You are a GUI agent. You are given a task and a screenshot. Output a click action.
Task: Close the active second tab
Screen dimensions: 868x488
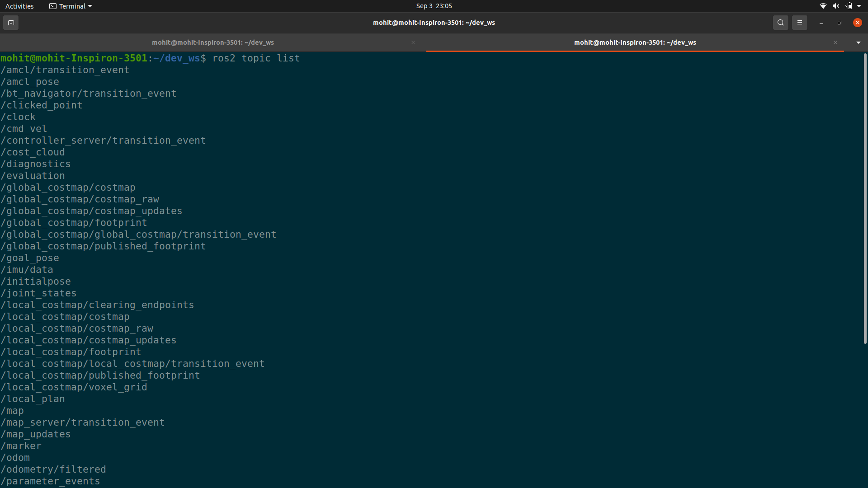(835, 42)
